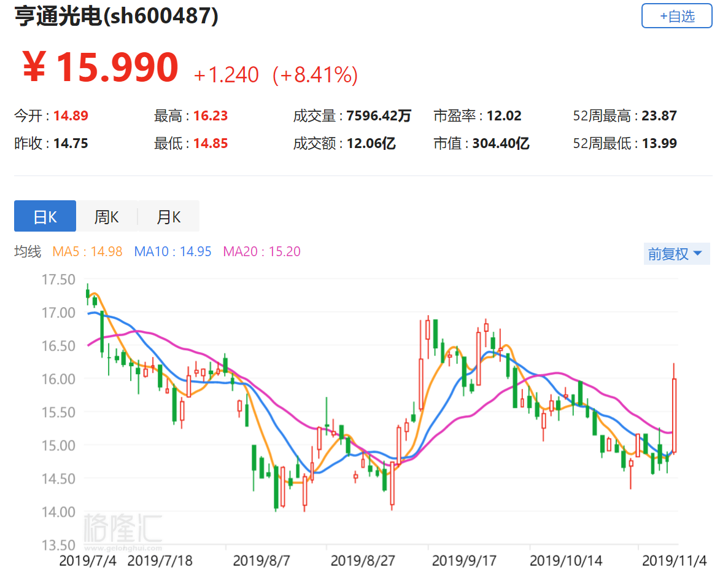Click the 成交量 value 7596.42万
Viewport: 728px width, 575px height.
[x=379, y=115]
